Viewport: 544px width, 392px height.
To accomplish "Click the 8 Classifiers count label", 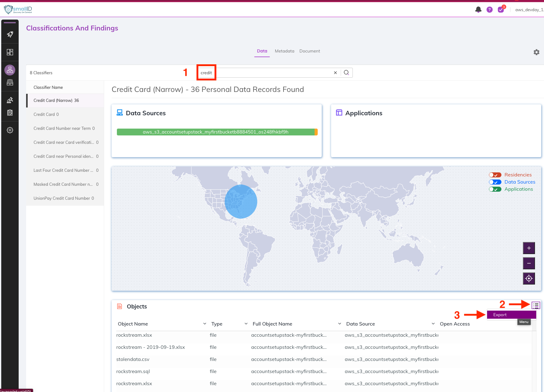I will (x=41, y=73).
